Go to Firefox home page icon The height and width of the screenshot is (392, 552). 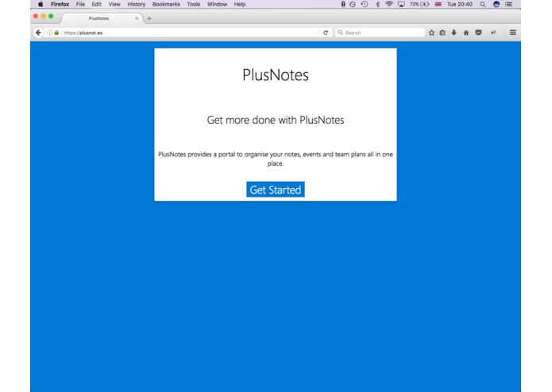click(466, 33)
